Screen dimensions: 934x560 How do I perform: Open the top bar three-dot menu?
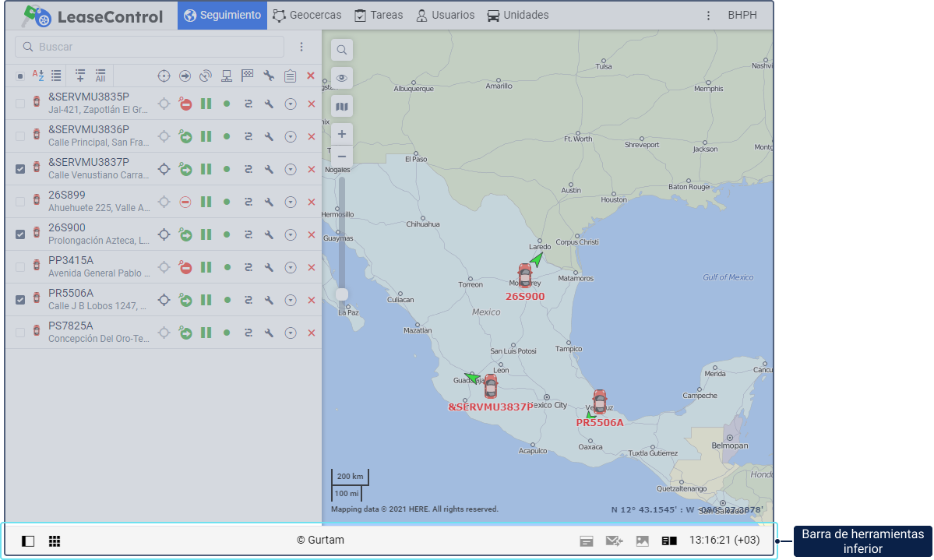pyautogui.click(x=708, y=15)
